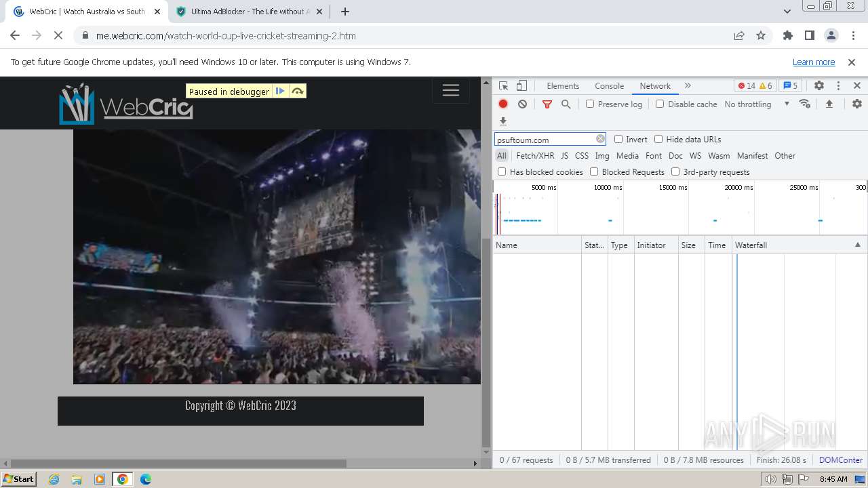868x488 pixels.
Task: Open network search magnifier
Action: (566, 104)
